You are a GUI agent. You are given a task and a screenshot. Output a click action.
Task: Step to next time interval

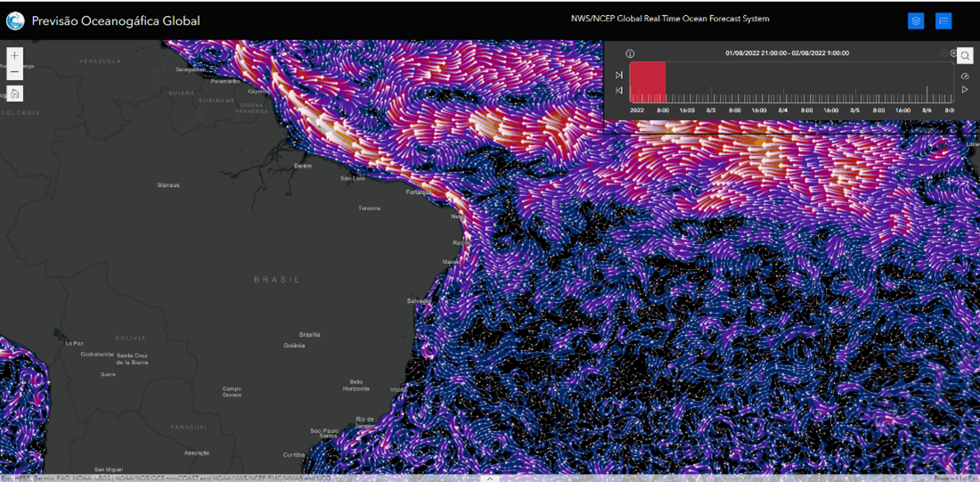[619, 75]
